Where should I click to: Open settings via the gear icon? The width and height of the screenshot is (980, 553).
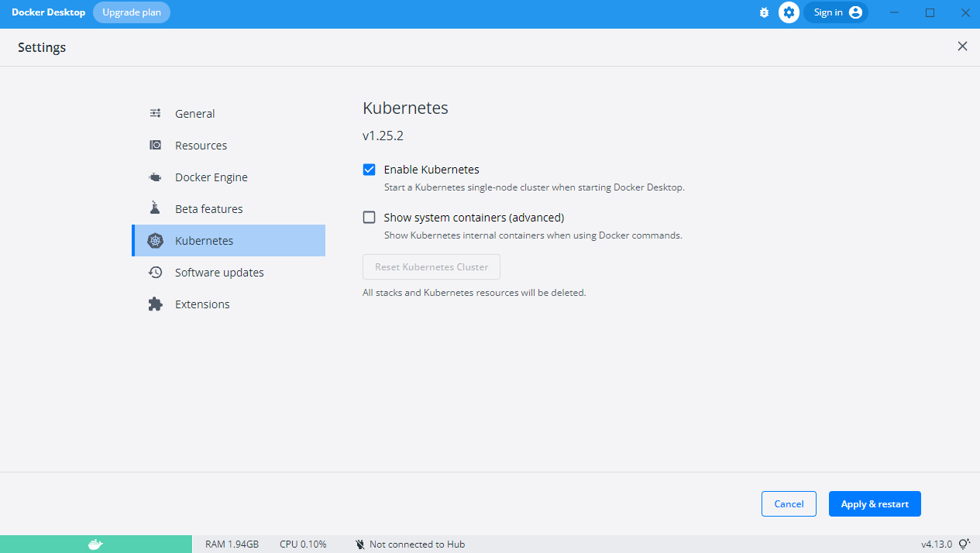789,12
